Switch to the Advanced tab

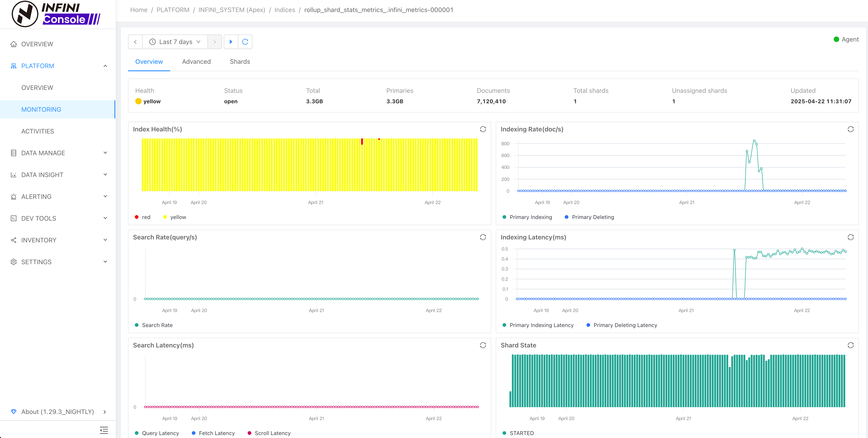[x=196, y=62]
